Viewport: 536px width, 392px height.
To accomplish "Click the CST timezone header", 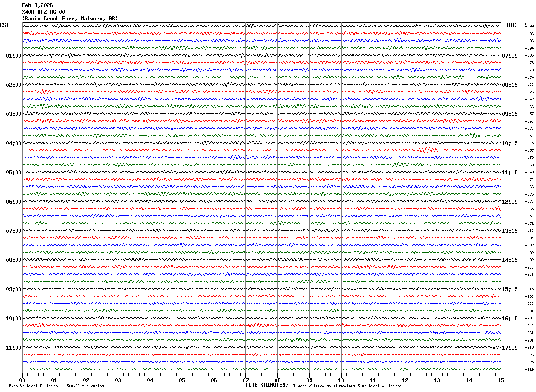I will 5,25.
